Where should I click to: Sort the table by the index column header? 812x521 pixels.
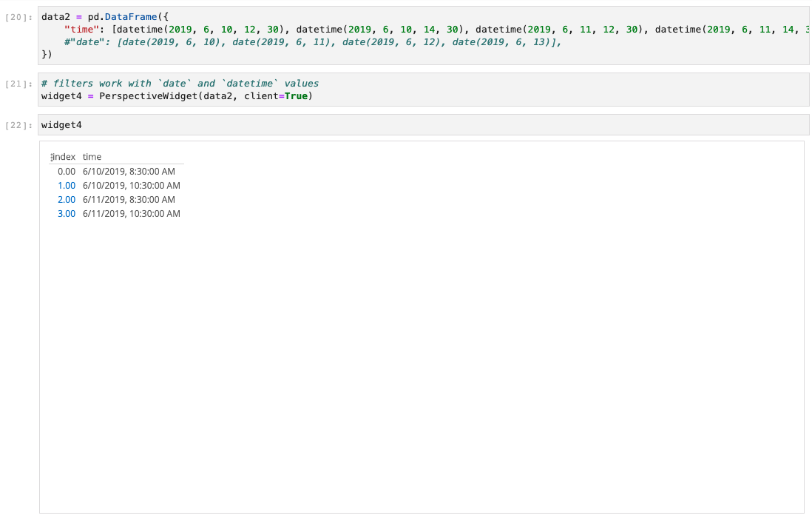[x=63, y=156]
